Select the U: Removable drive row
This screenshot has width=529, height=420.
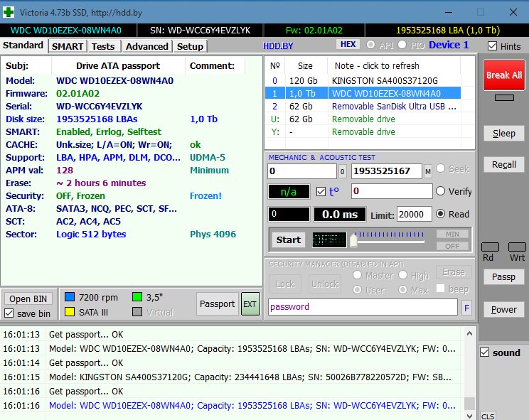[x=363, y=119]
